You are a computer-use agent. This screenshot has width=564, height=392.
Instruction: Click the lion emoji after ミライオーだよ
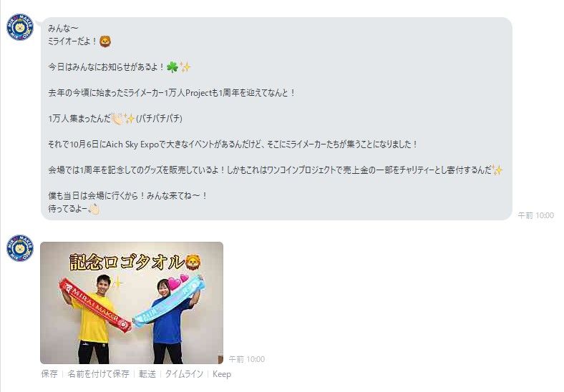[105, 41]
